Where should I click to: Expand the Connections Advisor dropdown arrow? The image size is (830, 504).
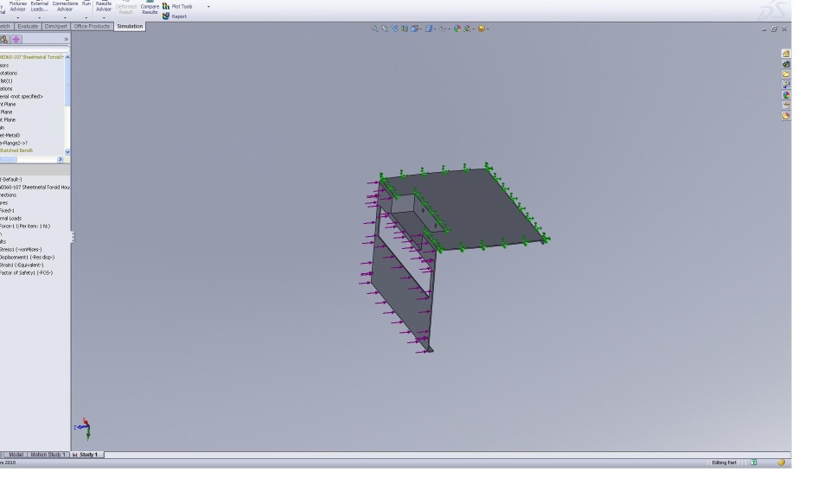(65, 17)
